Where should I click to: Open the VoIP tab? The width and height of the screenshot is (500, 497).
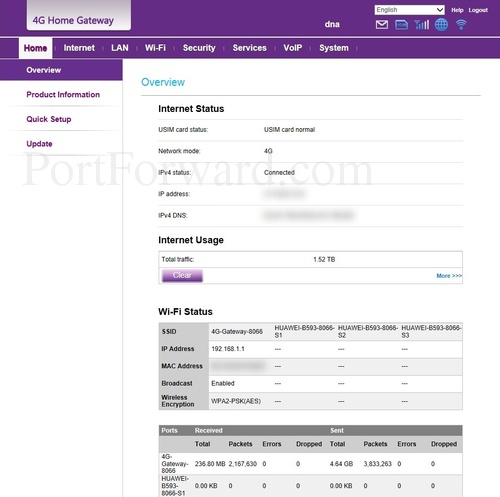[x=293, y=48]
